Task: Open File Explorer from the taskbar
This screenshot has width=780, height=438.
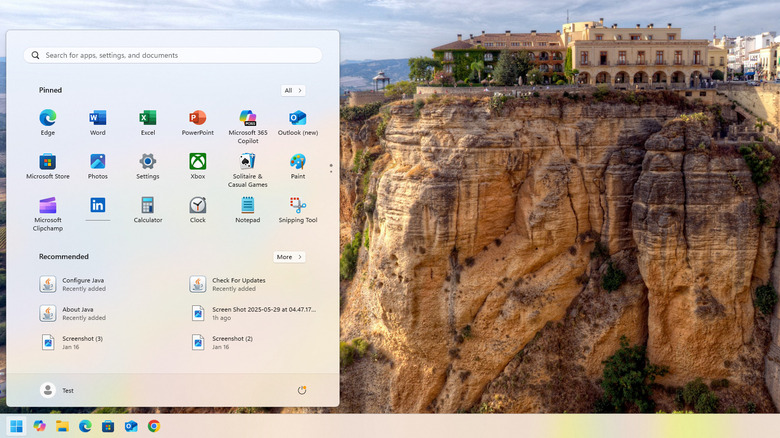Action: tap(62, 426)
